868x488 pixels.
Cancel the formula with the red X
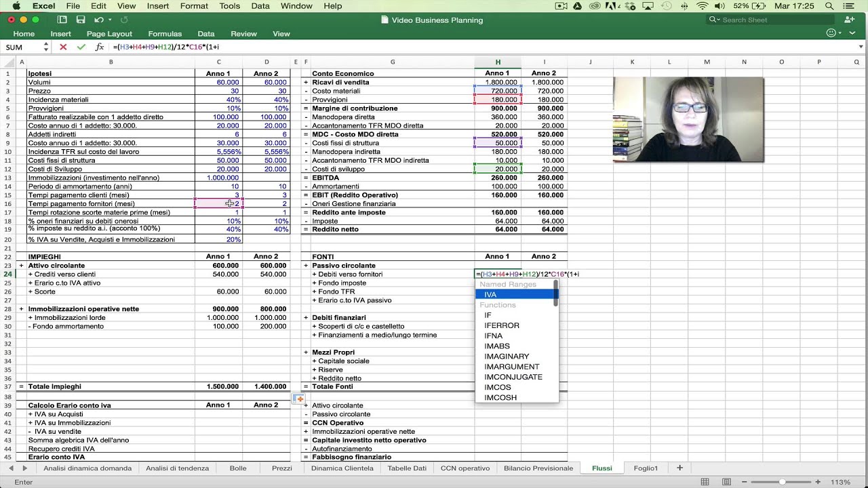click(x=63, y=47)
